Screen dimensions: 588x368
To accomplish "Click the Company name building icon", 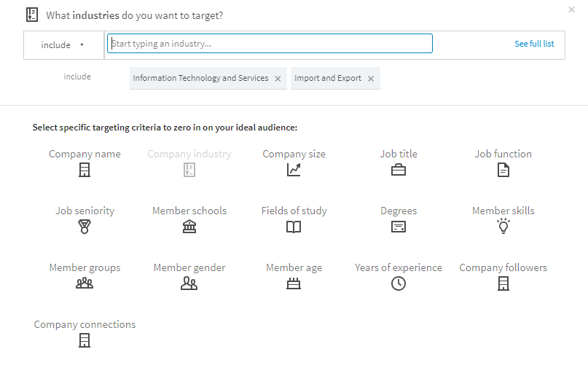I will pyautogui.click(x=85, y=170).
